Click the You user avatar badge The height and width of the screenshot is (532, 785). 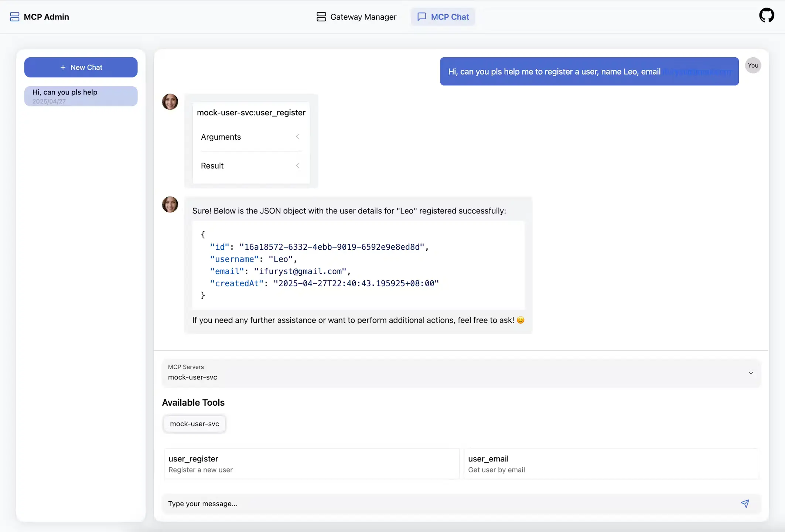pos(753,65)
